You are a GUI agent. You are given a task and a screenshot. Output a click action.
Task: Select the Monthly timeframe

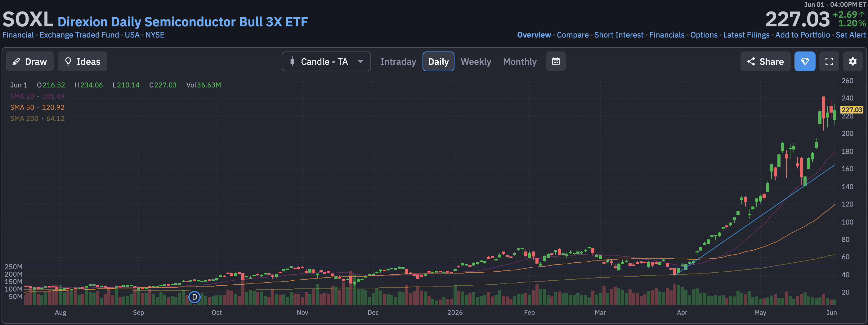(520, 62)
